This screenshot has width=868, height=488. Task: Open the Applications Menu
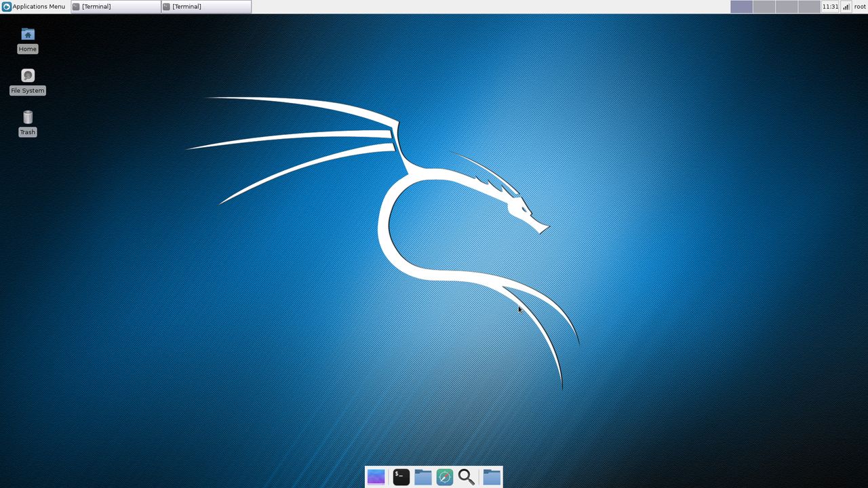tap(34, 7)
